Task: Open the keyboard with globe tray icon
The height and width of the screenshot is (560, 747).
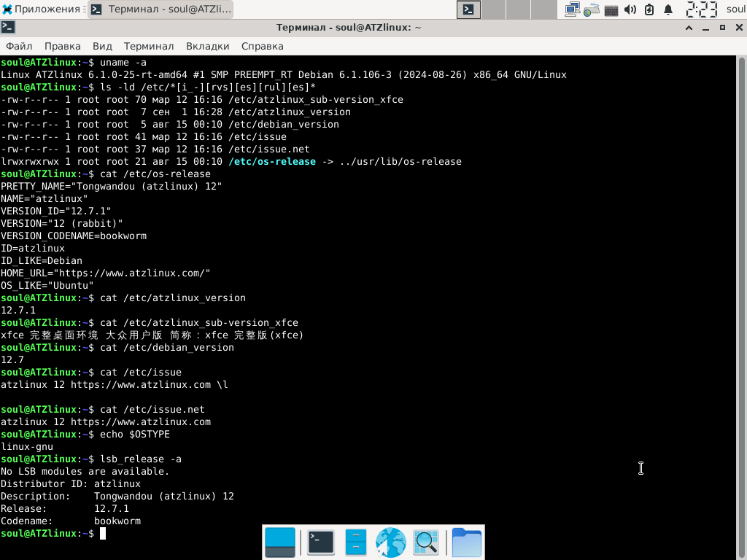Action: pyautogui.click(x=591, y=9)
